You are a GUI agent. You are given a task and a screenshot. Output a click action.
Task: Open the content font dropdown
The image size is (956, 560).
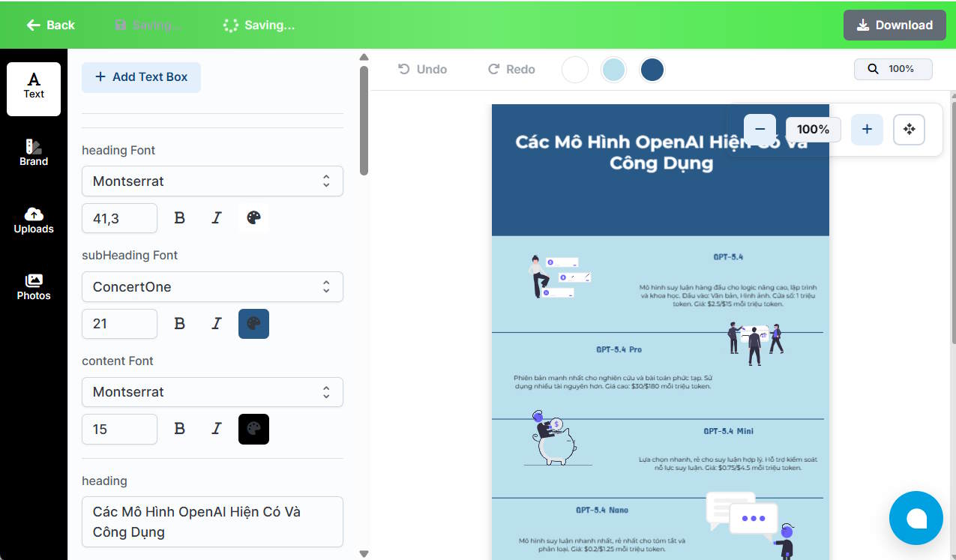pos(212,391)
